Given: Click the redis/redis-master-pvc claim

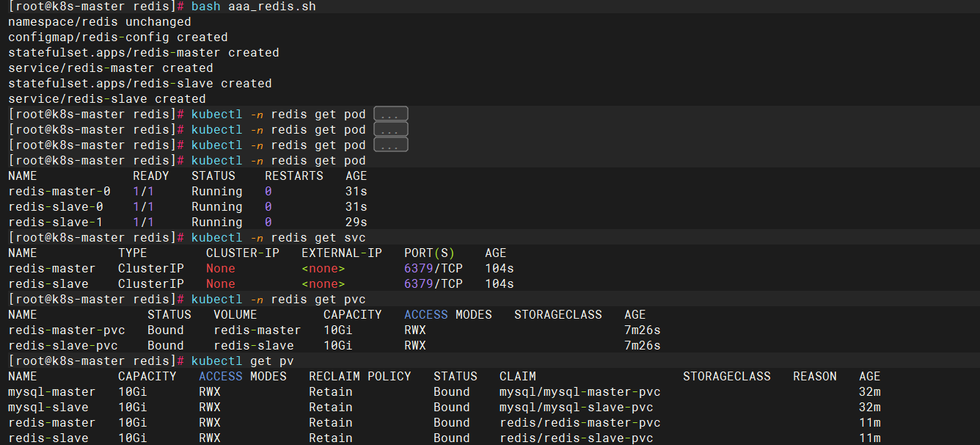Looking at the screenshot, I should click(x=580, y=422).
